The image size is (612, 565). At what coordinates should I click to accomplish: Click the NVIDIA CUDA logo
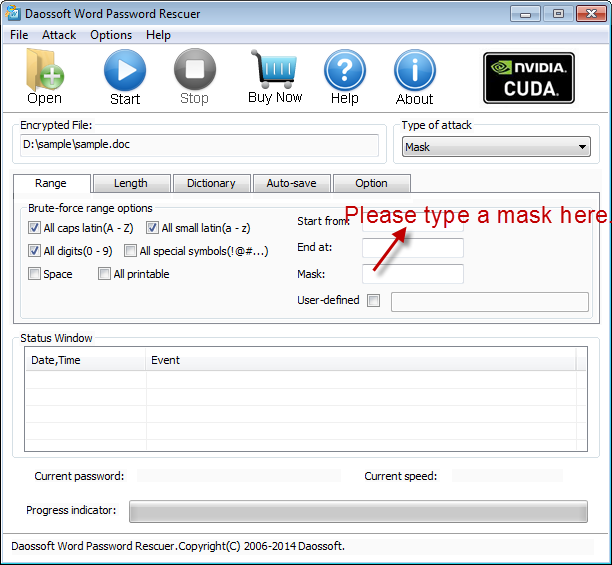pyautogui.click(x=529, y=78)
